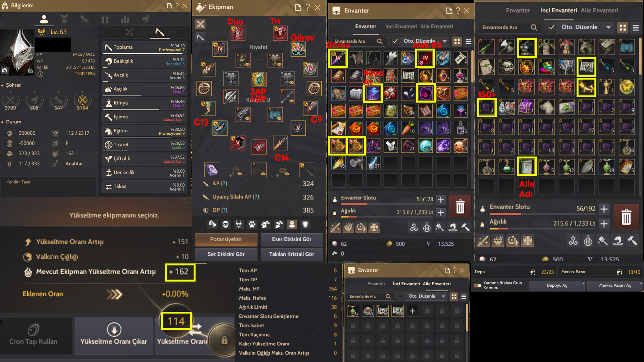The height and width of the screenshot is (362, 644).
Task: Expand Oto. Düzenle dropdown in İnci Envanteri
Action: pos(608,27)
